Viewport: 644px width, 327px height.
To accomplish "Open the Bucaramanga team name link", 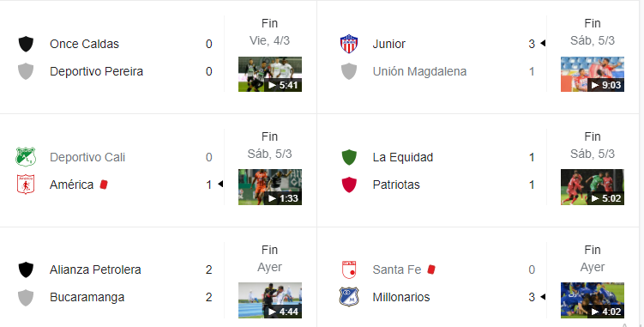I will tap(87, 297).
